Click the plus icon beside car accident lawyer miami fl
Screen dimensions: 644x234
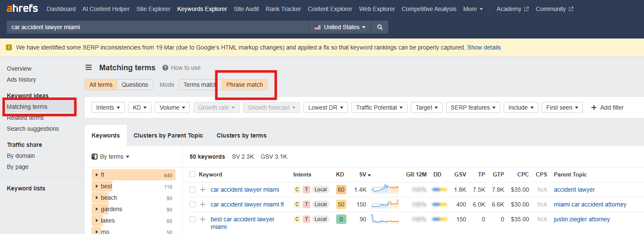coord(203,204)
